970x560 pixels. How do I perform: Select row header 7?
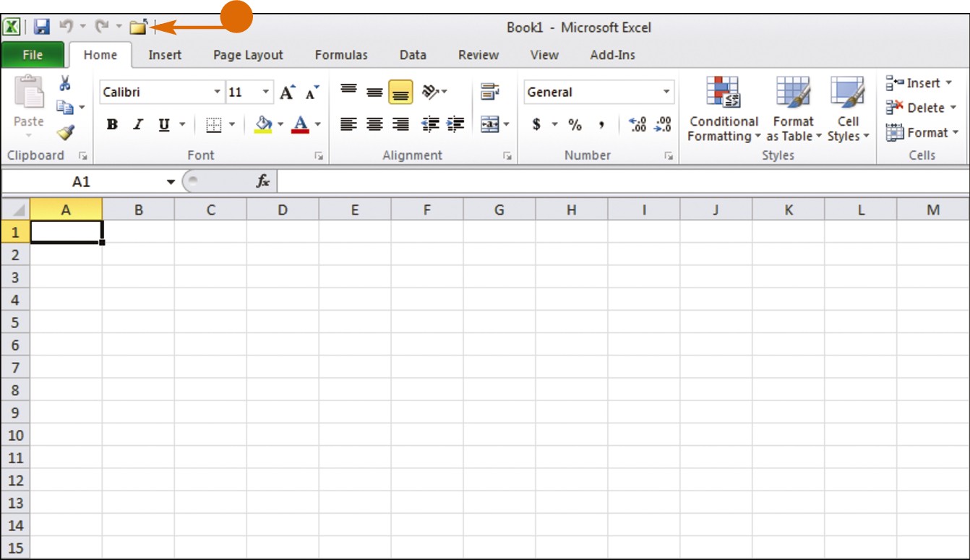(15, 368)
